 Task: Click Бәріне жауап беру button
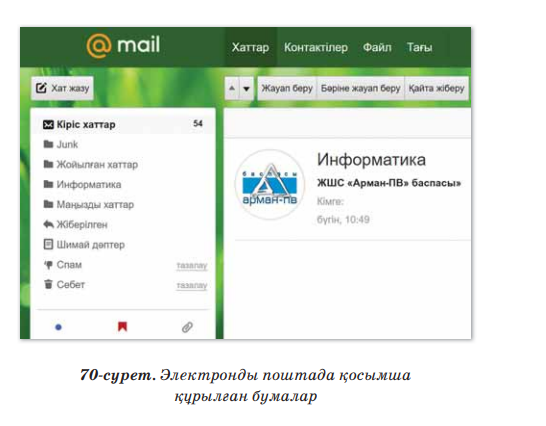(360, 88)
